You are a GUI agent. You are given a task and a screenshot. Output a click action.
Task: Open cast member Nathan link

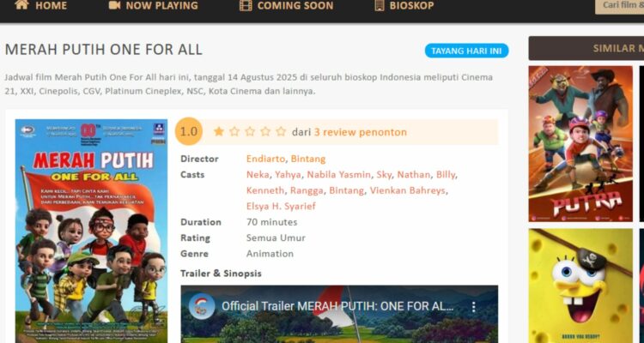(414, 175)
